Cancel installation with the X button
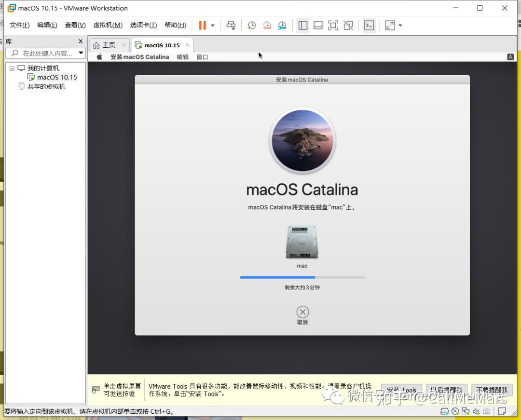The image size is (521, 420). (302, 312)
